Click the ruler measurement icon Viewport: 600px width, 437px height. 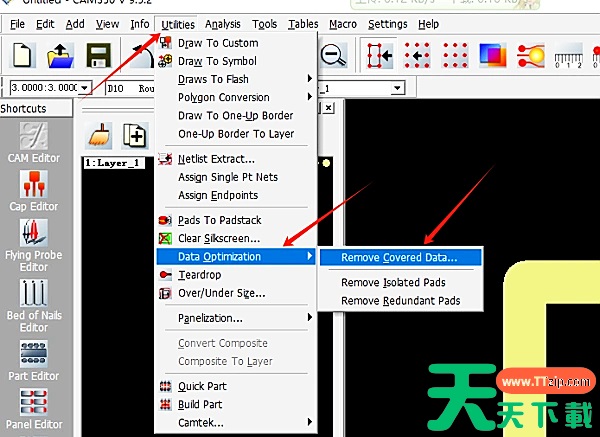568,57
